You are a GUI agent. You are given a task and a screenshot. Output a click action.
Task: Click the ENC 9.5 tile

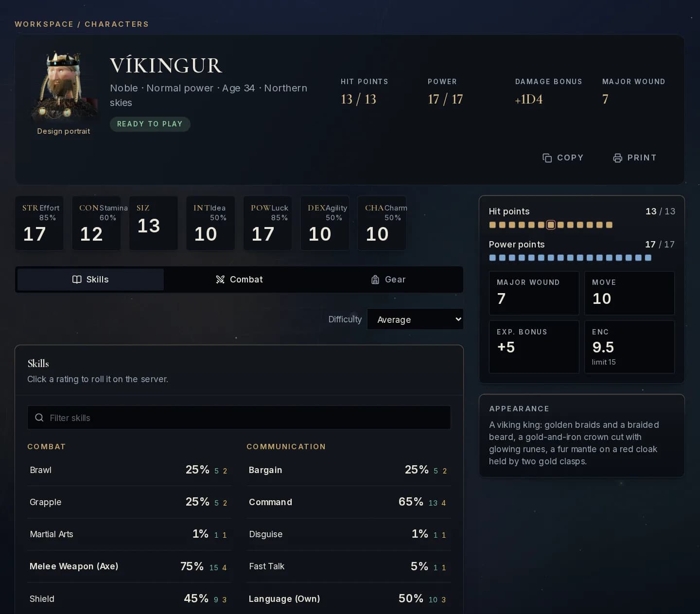(630, 347)
